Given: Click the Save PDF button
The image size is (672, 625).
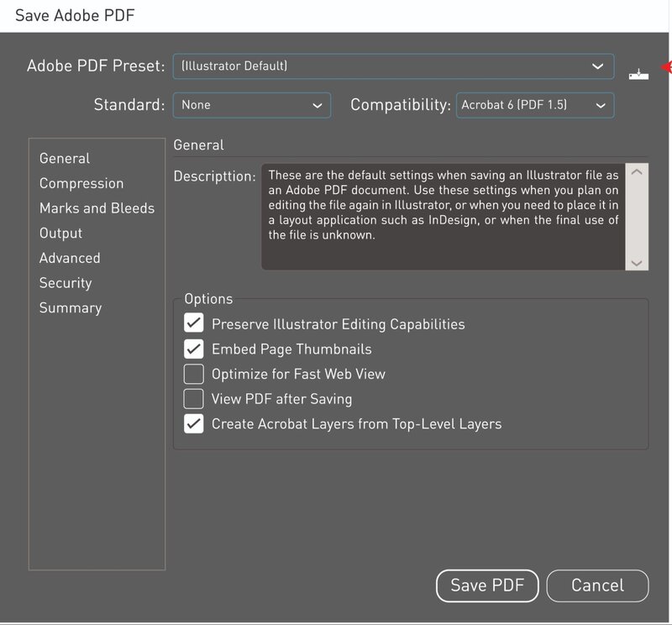Looking at the screenshot, I should [487, 586].
